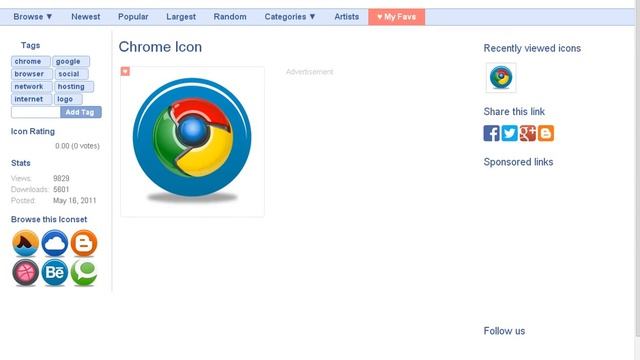640x360 pixels.
Task: Click the internet tag
Action: (x=31, y=99)
